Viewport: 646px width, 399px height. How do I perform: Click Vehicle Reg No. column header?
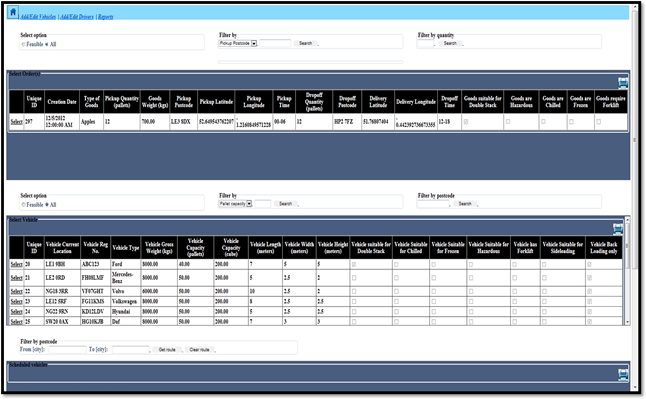96,247
